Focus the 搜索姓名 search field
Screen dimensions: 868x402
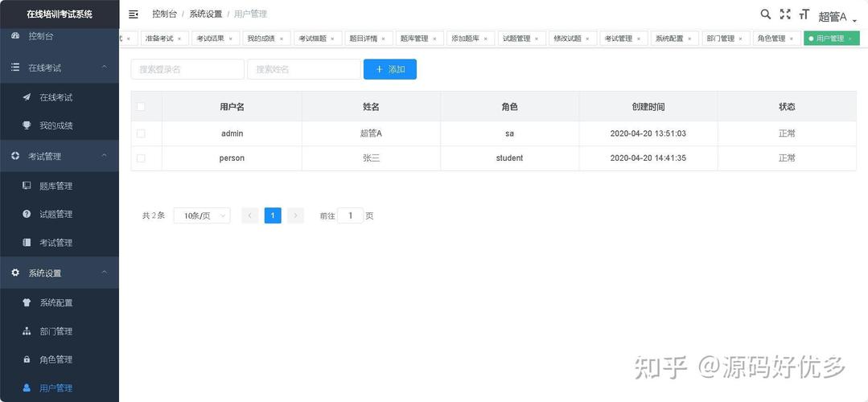pos(304,69)
